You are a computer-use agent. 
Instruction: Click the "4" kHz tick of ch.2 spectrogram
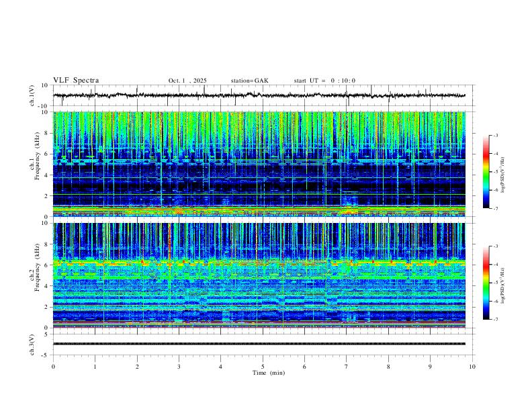tap(46, 286)
